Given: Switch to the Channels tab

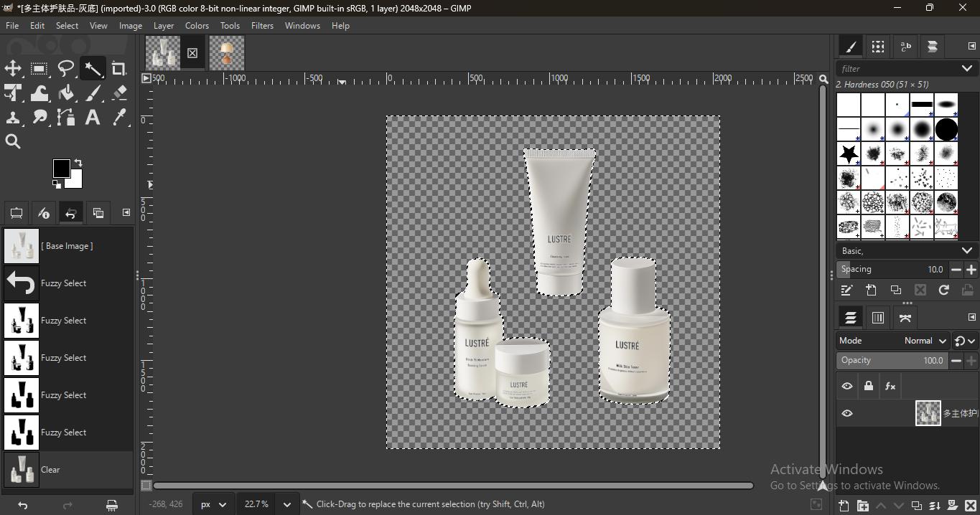Looking at the screenshot, I should click(x=877, y=318).
